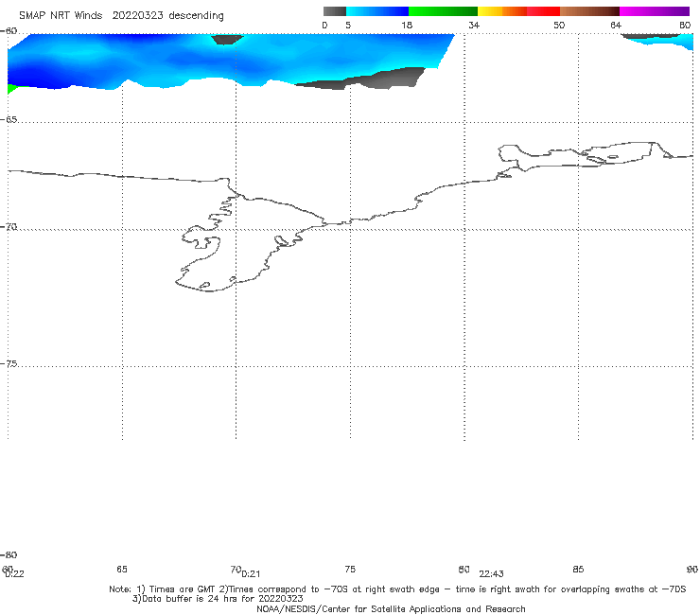Click the 'SMAP NRT Winds 20220323 descending' title
The image size is (700, 615).
(x=121, y=15)
